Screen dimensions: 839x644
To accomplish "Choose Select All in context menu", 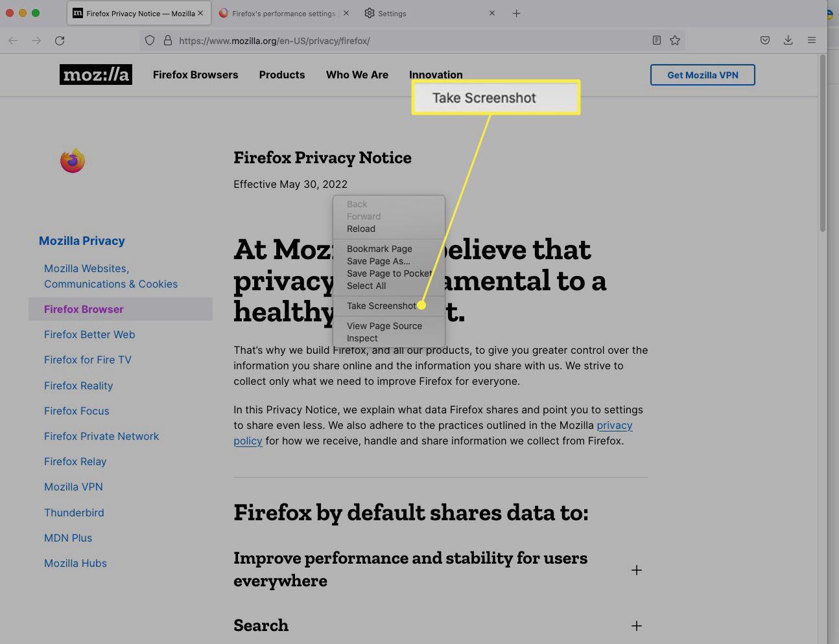I will click(389, 286).
